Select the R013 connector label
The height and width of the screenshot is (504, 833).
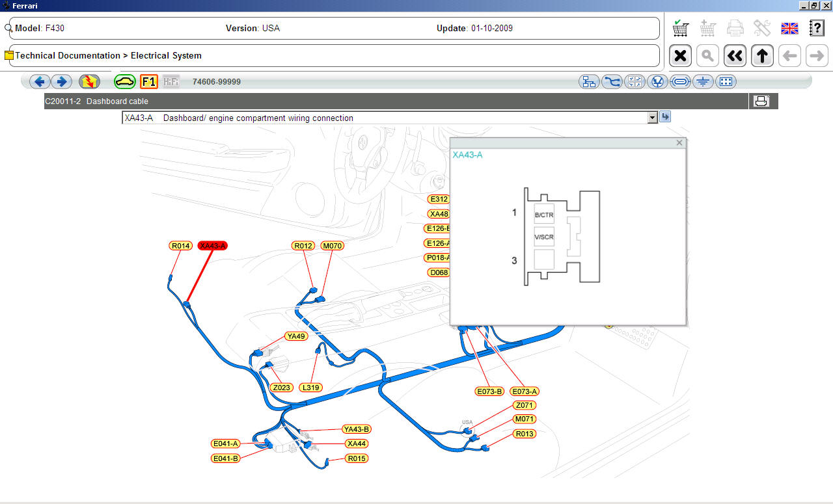(525, 434)
